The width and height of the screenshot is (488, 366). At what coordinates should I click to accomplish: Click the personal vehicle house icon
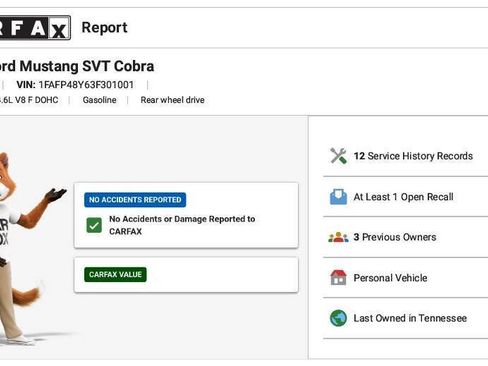338,277
